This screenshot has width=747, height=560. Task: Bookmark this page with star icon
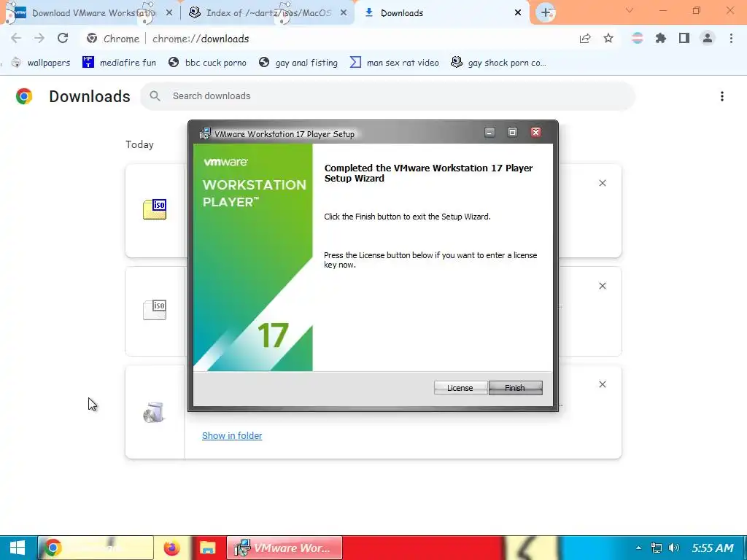click(x=608, y=39)
